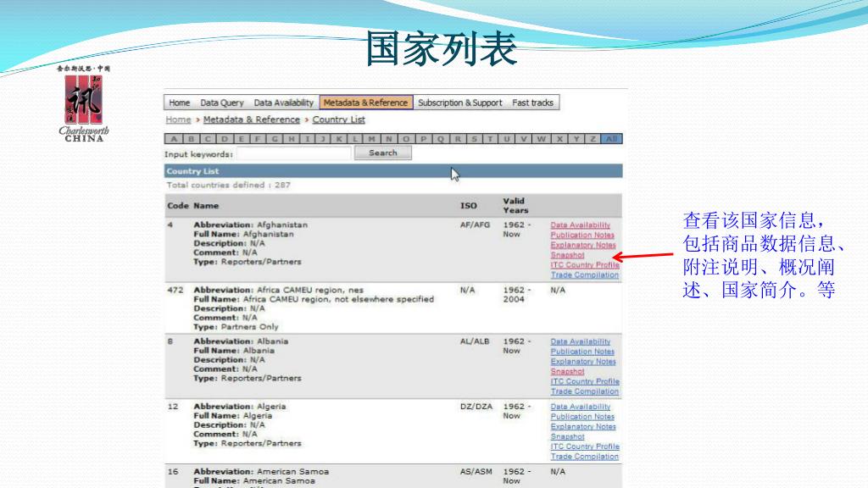Filter countries by letter I
The height and width of the screenshot is (488, 868).
307,139
